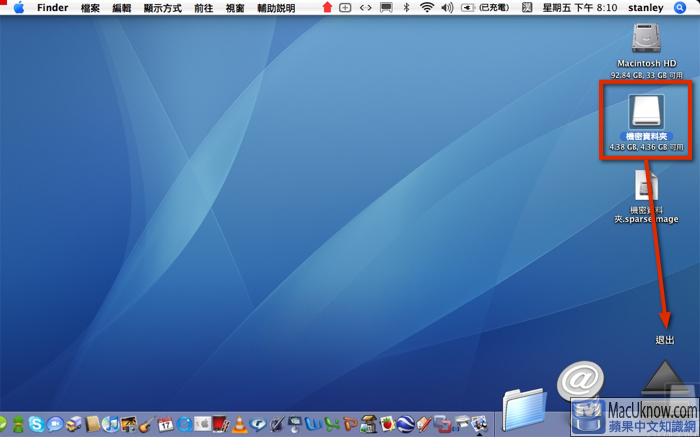Open the pen-and-ink icon in Dock
The width and height of the screenshot is (700, 437).
(276, 424)
